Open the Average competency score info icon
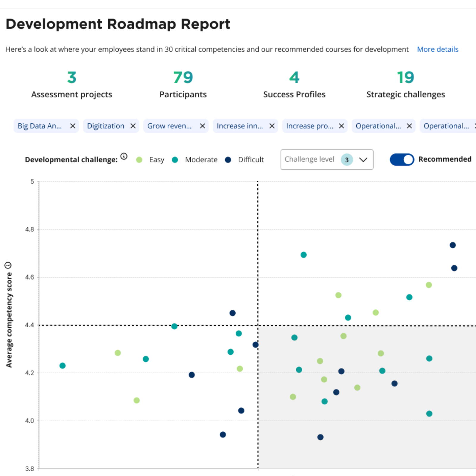Screen dimensions: 476x476 8,265
